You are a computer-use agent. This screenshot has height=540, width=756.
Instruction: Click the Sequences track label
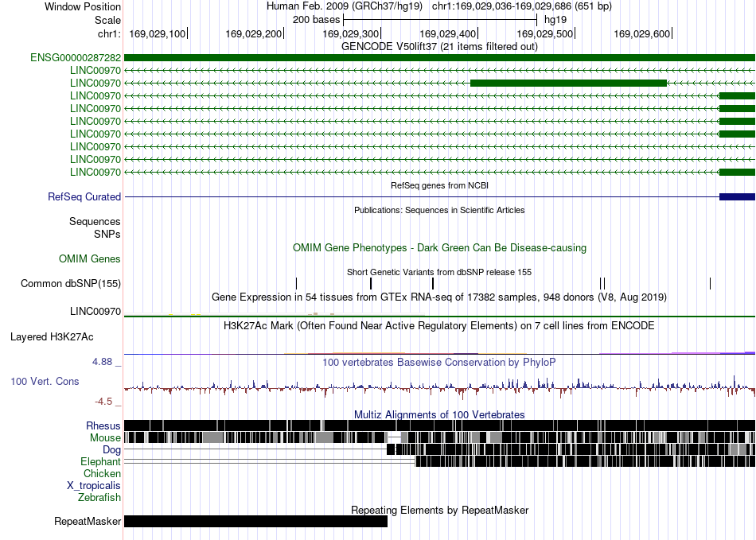[95, 222]
